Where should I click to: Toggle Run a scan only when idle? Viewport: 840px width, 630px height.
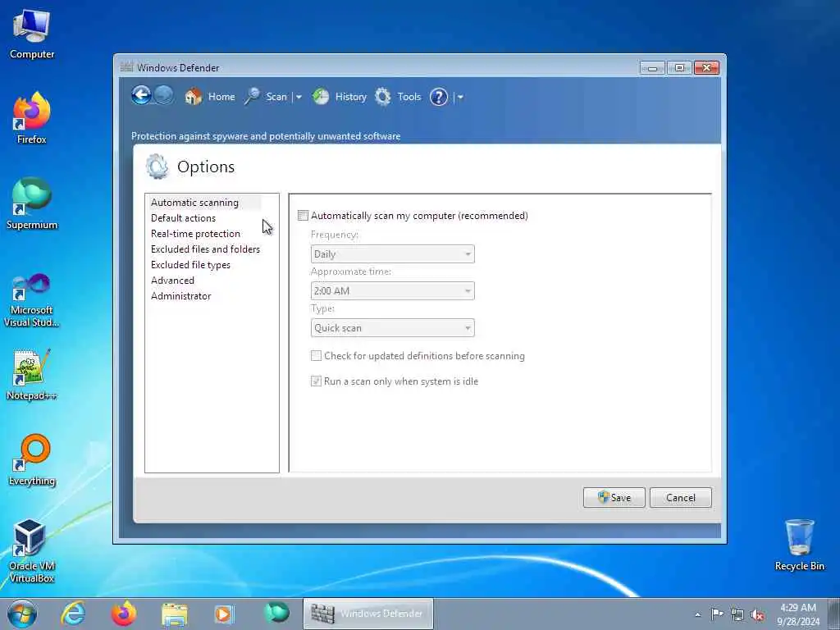tap(316, 381)
